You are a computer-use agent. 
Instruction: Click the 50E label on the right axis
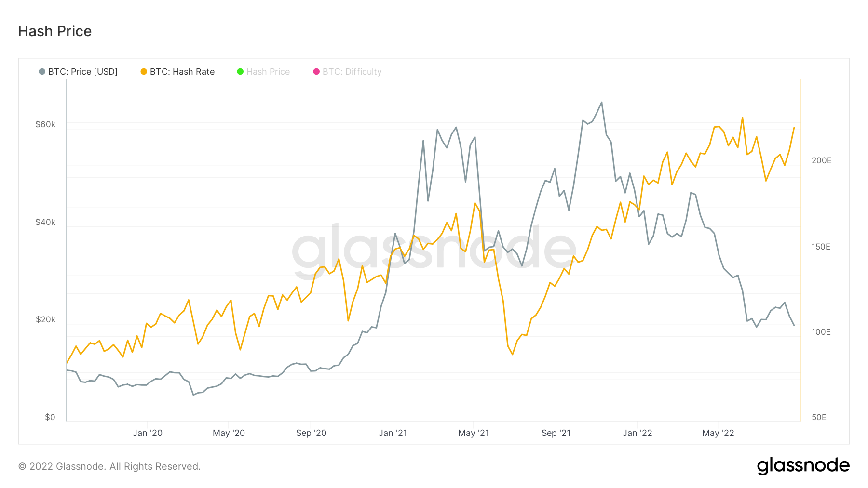(x=819, y=417)
